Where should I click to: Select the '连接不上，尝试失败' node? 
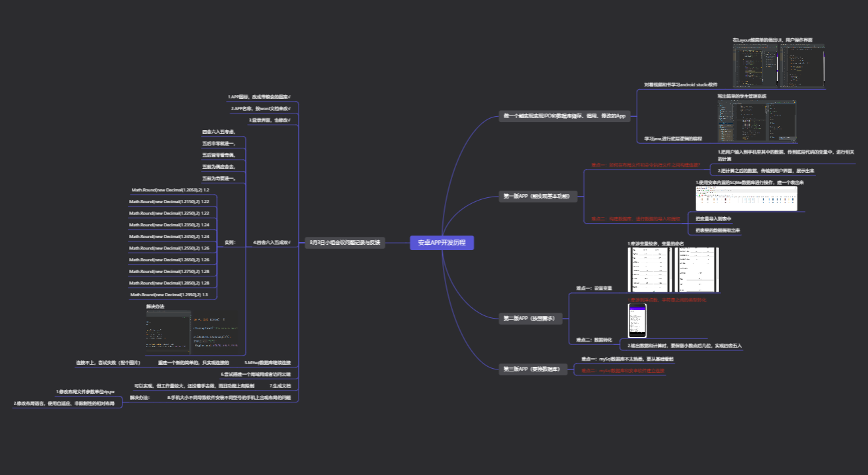coord(108,362)
